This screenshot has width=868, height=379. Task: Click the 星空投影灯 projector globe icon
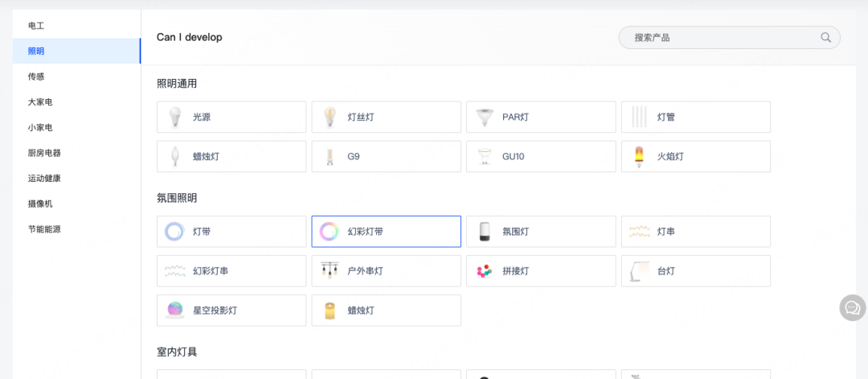(174, 311)
